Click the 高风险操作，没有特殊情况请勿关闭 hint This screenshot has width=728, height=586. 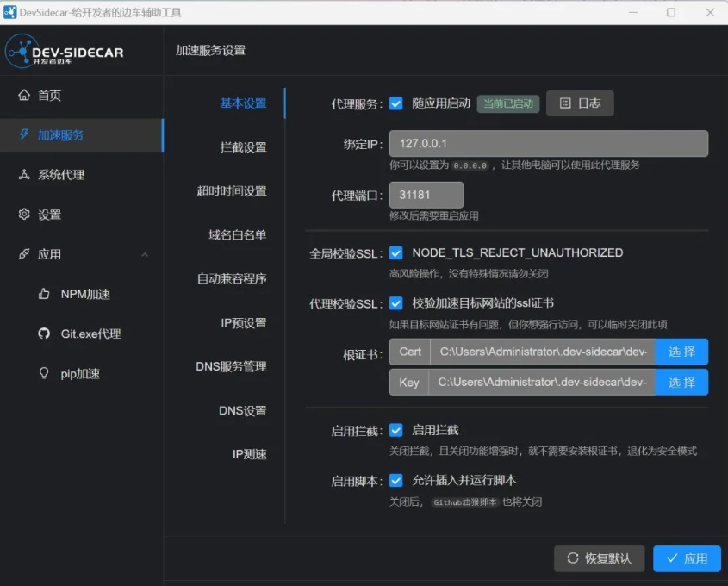[469, 273]
